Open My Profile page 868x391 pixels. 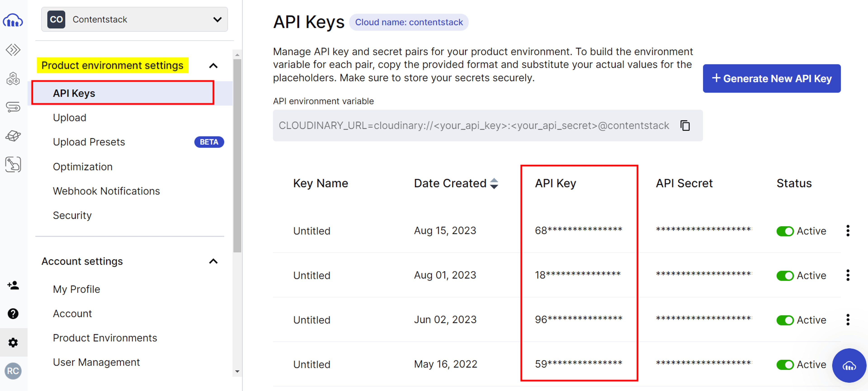click(76, 289)
